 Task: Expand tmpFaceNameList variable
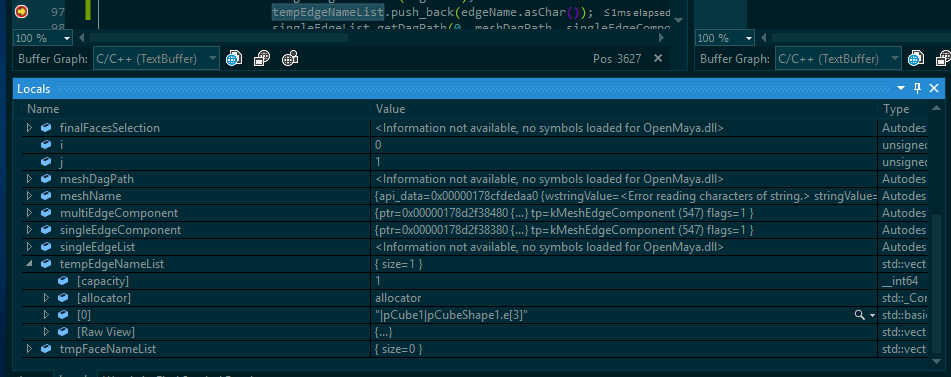click(x=29, y=349)
